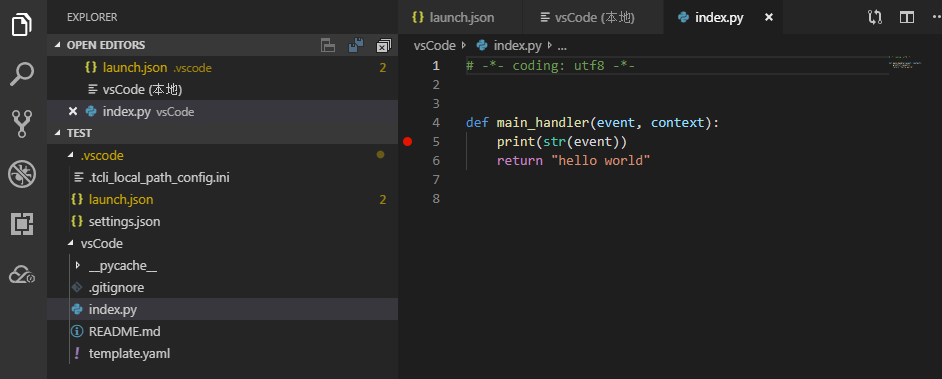Click Close All Editors icon
The image size is (942, 379).
click(383, 46)
